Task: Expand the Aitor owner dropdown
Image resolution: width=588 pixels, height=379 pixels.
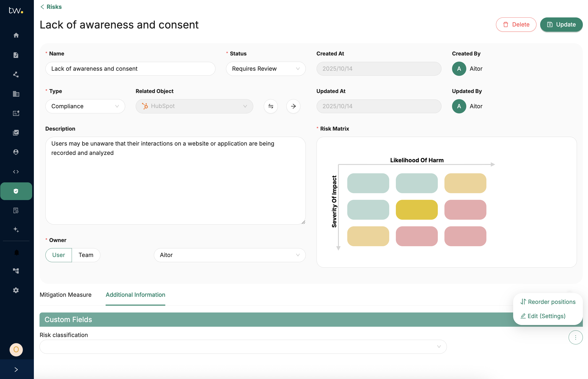Action: pyautogui.click(x=229, y=255)
